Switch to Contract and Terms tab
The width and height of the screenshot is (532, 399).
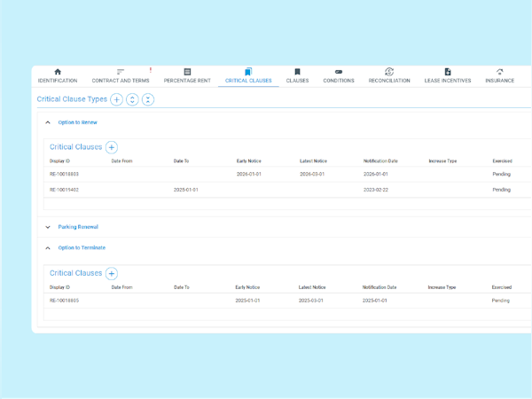tap(121, 76)
